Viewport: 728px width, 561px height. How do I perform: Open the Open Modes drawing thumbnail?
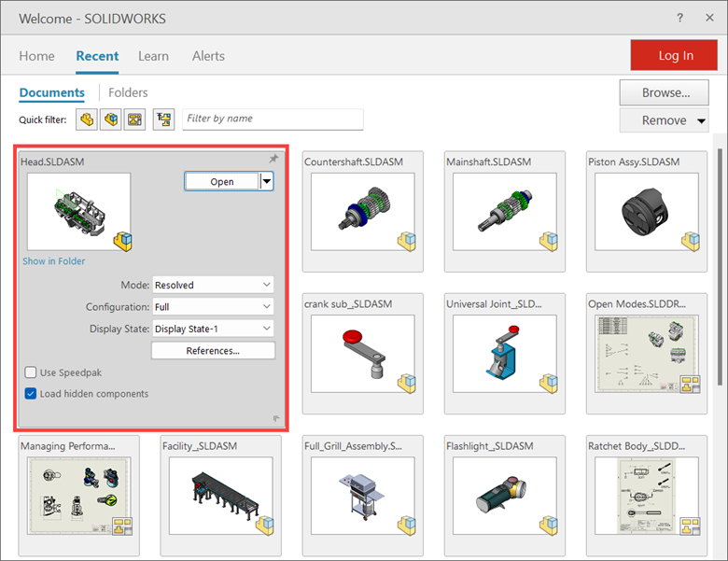[x=647, y=354]
